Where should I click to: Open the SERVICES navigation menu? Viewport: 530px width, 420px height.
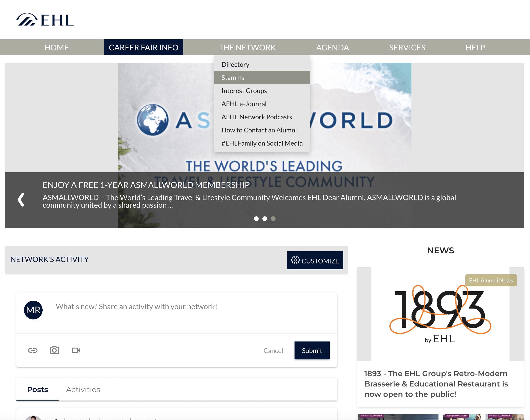pyautogui.click(x=407, y=47)
